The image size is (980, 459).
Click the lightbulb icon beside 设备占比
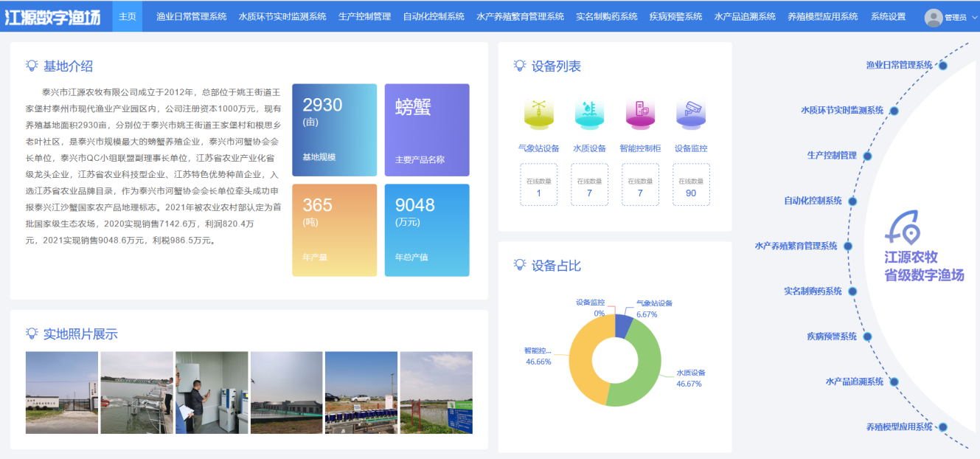pos(520,265)
